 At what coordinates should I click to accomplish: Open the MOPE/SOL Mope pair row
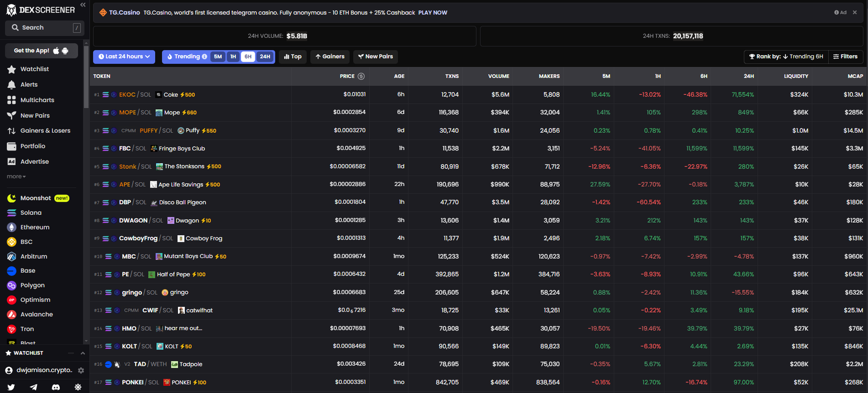click(477, 112)
